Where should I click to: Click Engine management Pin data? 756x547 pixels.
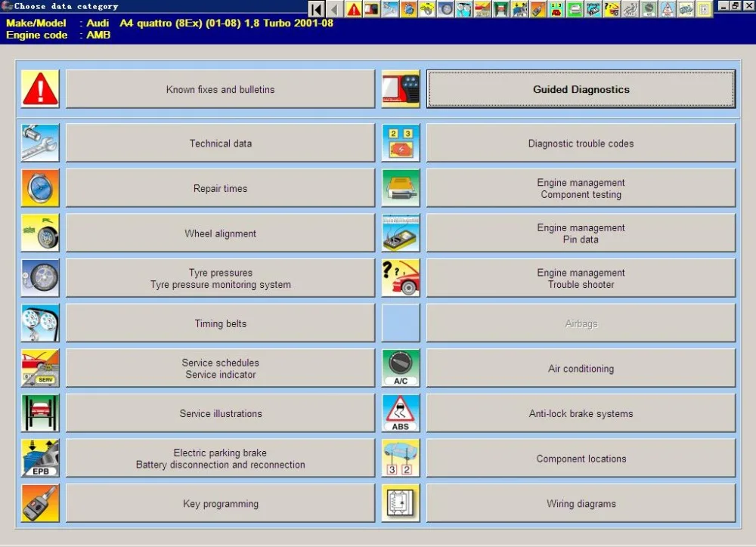click(581, 233)
